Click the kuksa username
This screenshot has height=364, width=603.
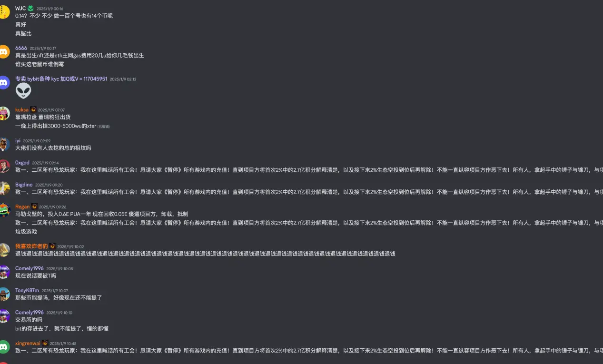click(x=21, y=110)
